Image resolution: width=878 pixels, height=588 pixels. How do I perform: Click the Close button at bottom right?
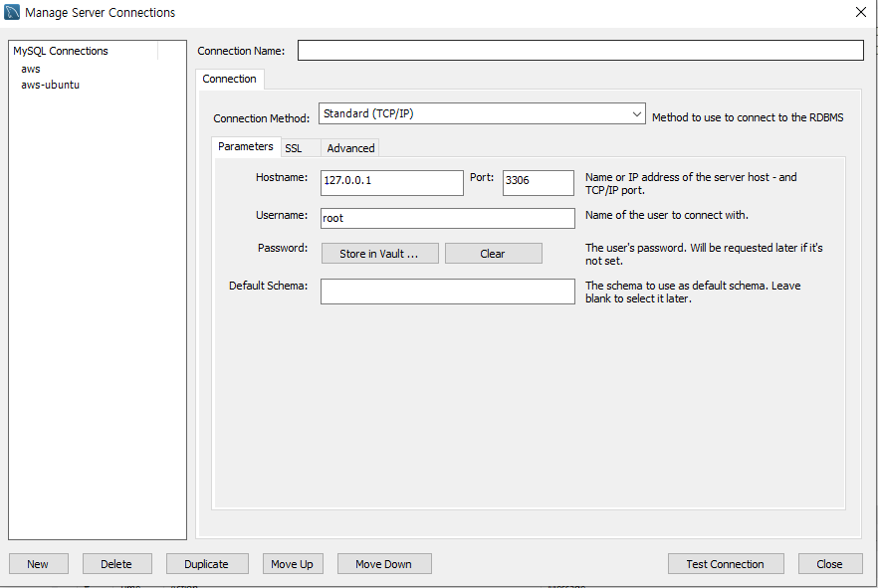point(830,564)
